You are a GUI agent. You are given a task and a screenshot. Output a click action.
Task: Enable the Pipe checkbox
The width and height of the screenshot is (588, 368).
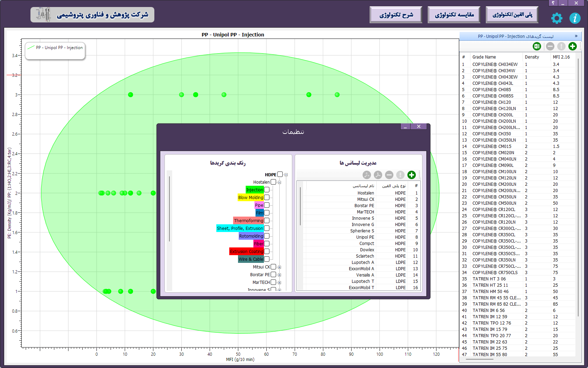point(267,205)
